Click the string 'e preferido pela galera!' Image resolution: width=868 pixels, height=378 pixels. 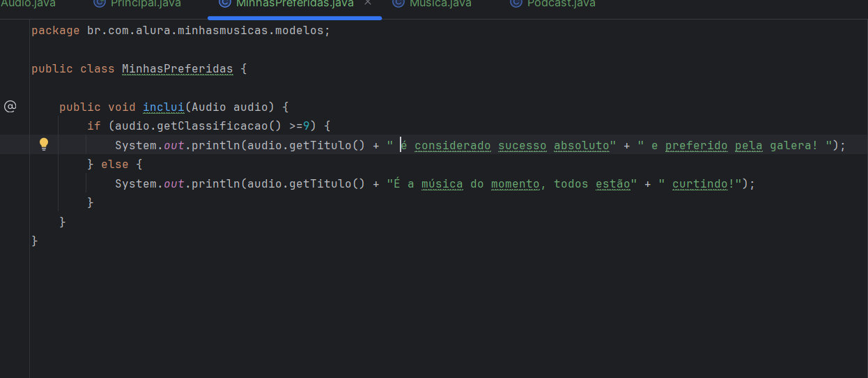(735, 146)
